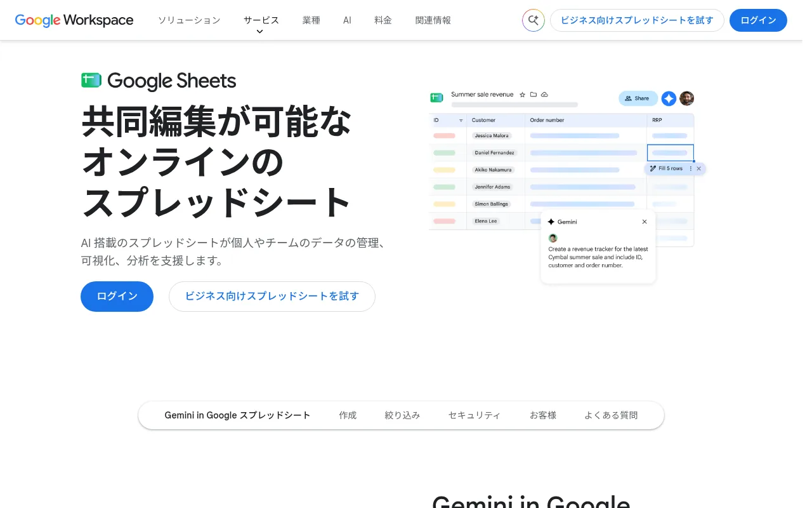Viewport: 812px width, 508px height.
Task: Click the blue Gemini sparkle button
Action: point(669,98)
